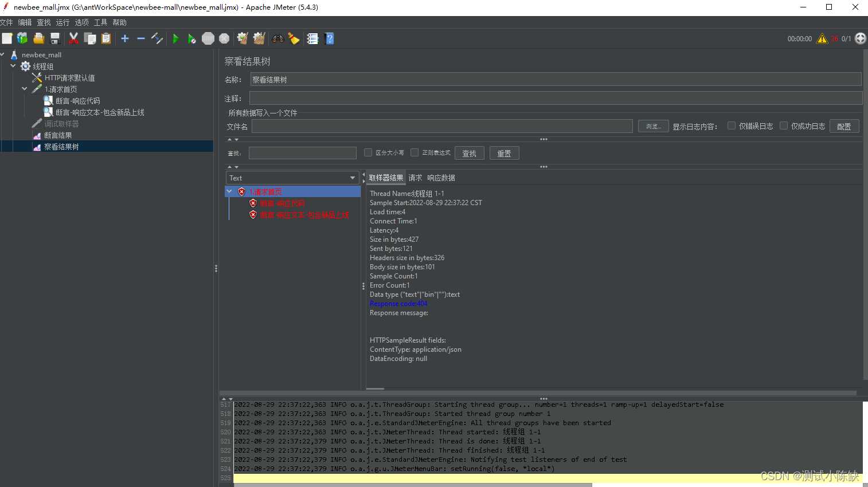Enable the 仅成功日志 checkbox

[784, 126]
